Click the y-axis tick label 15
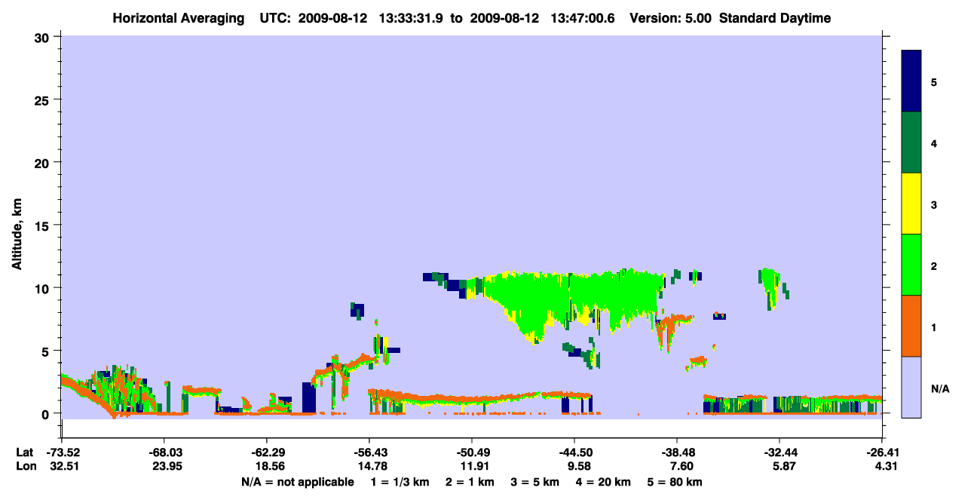Image resolution: width=980 pixels, height=503 pixels. pyautogui.click(x=43, y=225)
